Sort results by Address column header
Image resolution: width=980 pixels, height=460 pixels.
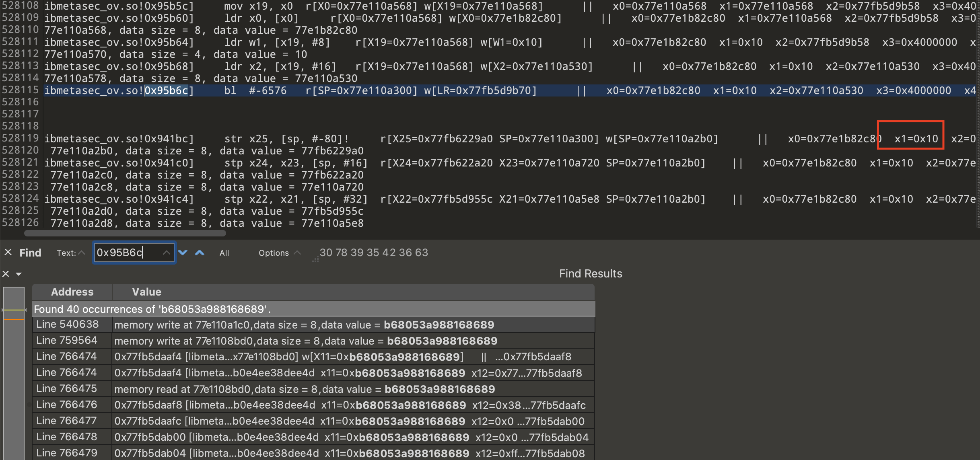72,292
